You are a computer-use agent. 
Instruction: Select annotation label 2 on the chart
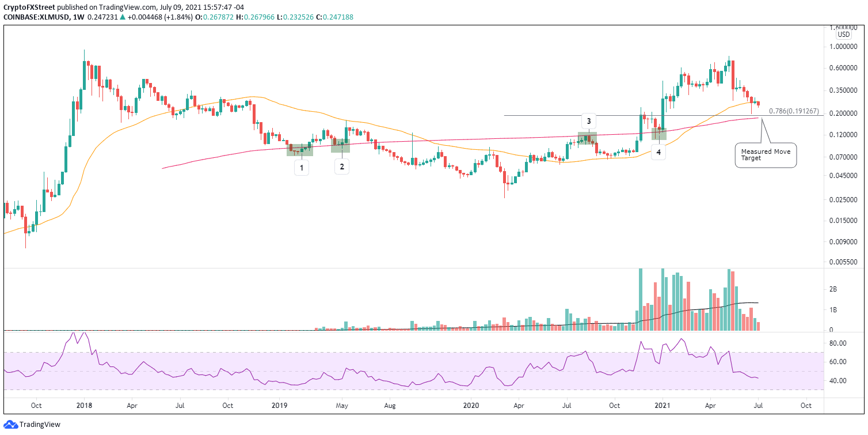[342, 167]
